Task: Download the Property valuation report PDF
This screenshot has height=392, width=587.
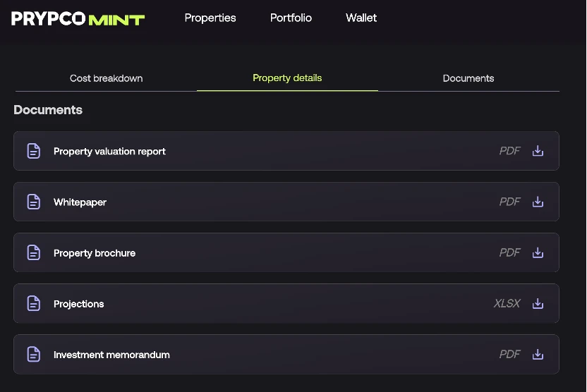Action: coord(538,151)
